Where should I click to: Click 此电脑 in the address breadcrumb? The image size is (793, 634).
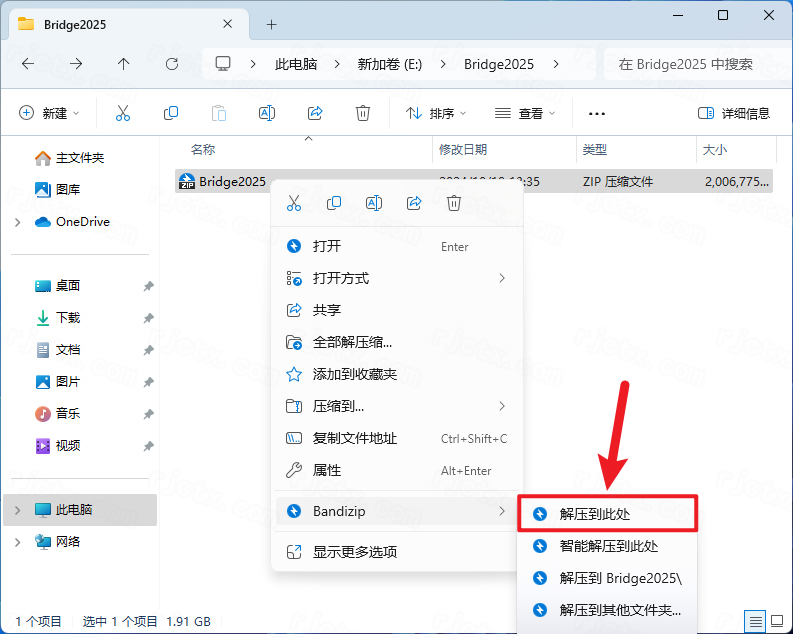coord(296,64)
